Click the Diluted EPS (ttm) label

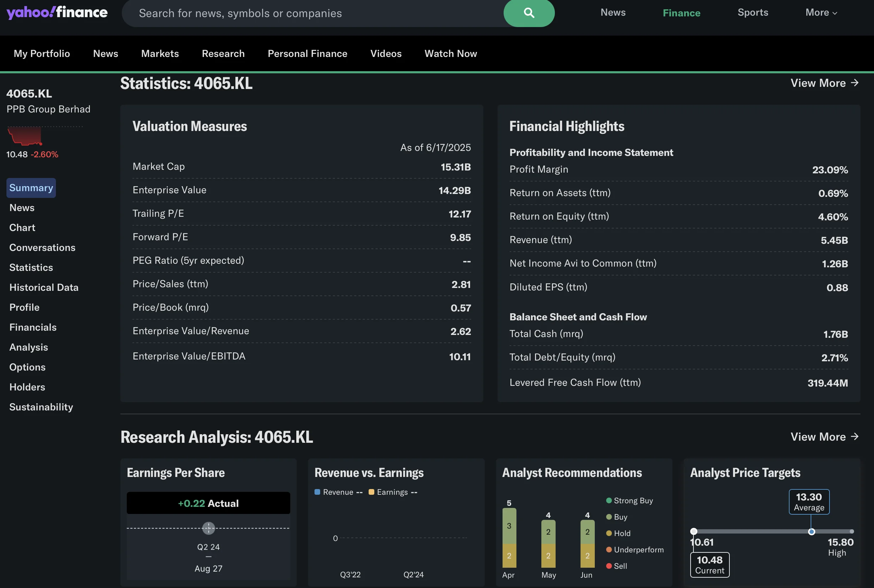[x=548, y=287]
